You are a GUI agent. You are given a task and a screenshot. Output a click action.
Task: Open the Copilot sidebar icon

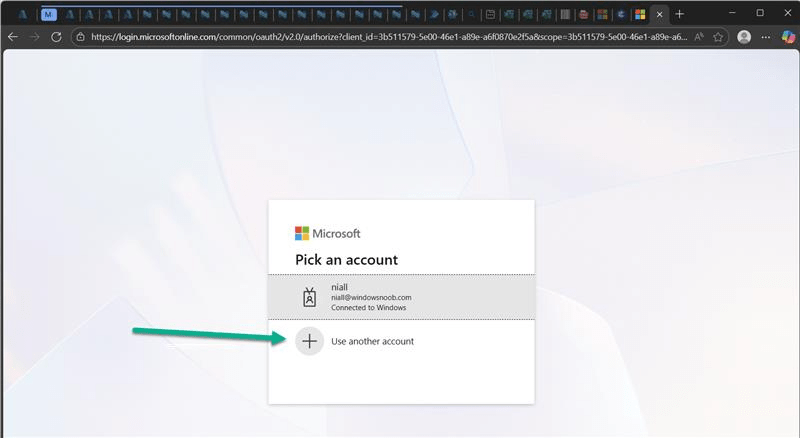click(787, 36)
